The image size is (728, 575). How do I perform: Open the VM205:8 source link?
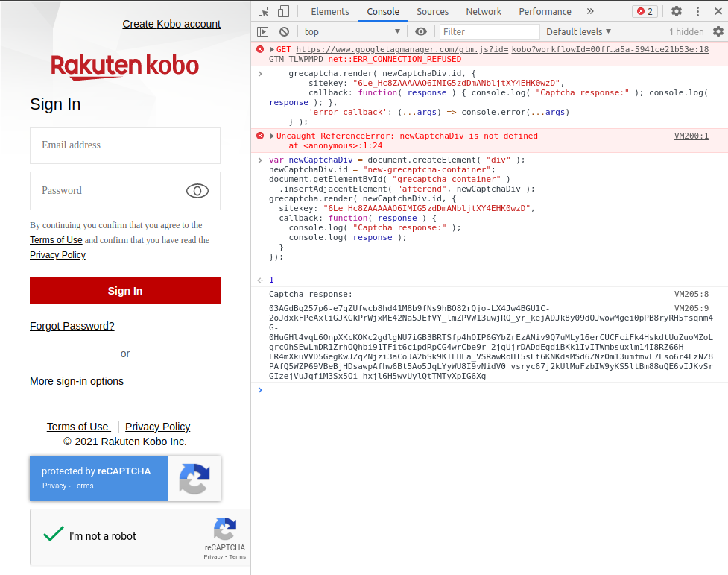[691, 294]
